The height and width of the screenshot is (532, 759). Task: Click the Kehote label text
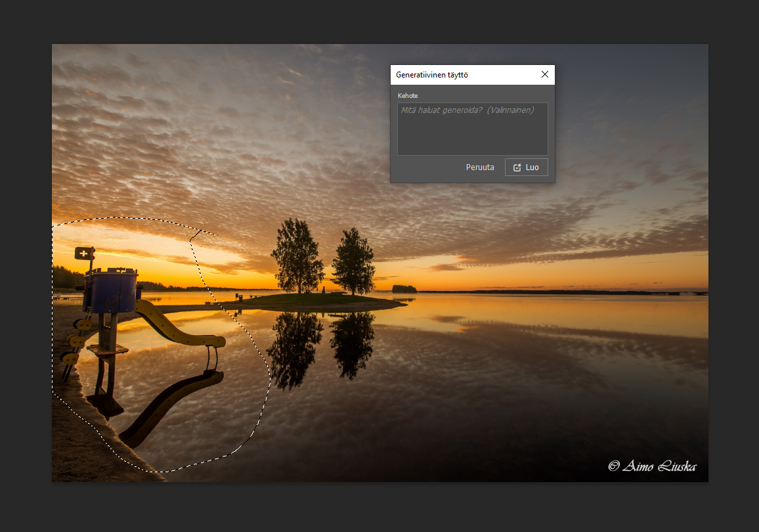pos(408,95)
